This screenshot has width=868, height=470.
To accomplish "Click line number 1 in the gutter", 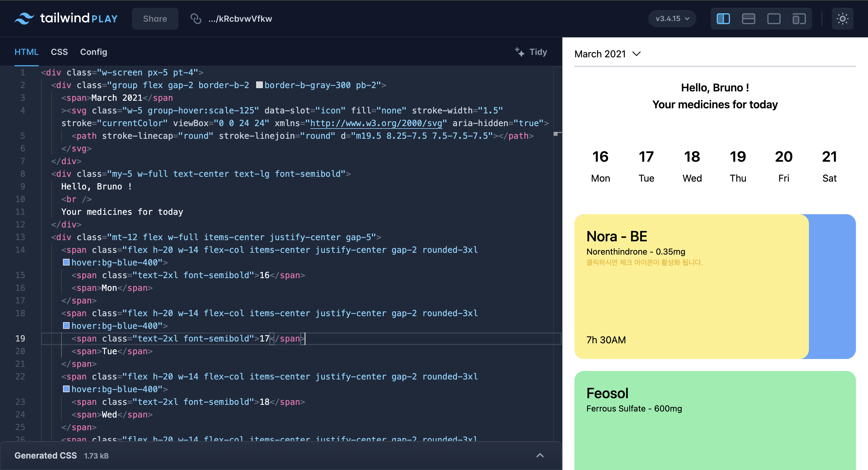I will point(23,72).
